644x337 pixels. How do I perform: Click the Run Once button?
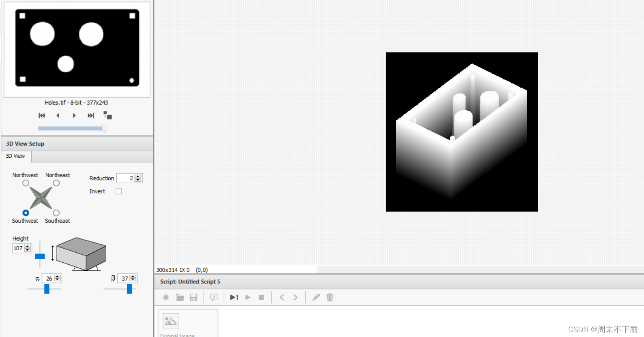234,297
